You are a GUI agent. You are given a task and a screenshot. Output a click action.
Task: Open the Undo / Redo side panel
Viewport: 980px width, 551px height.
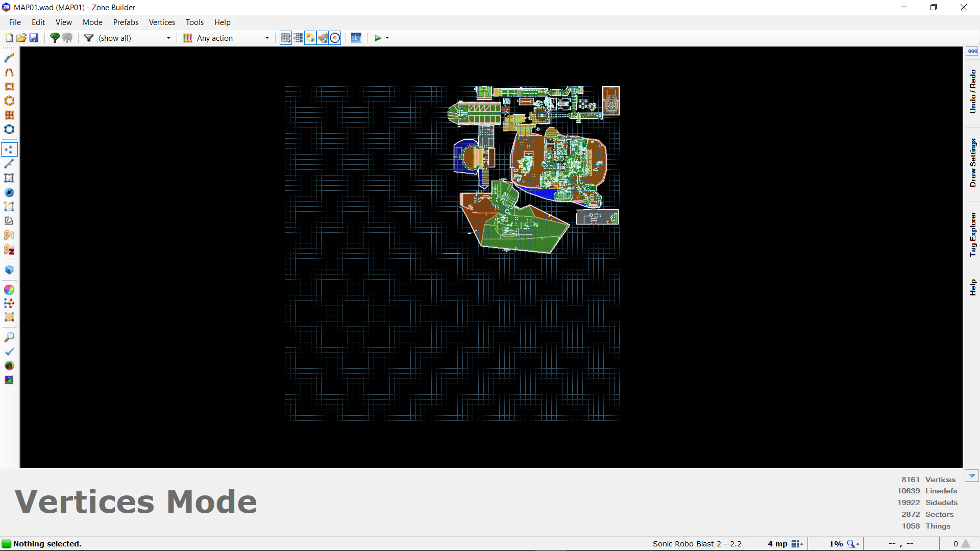(x=972, y=92)
